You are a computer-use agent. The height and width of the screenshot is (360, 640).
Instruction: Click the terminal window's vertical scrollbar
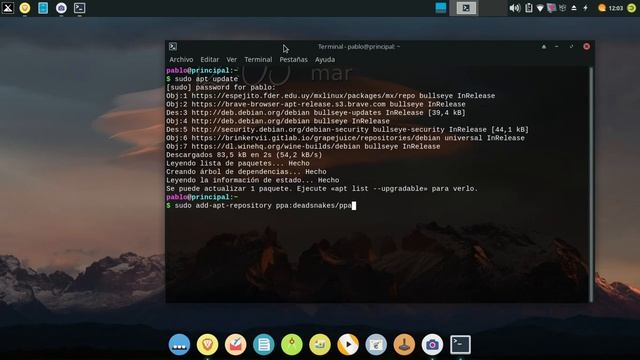tap(591, 184)
